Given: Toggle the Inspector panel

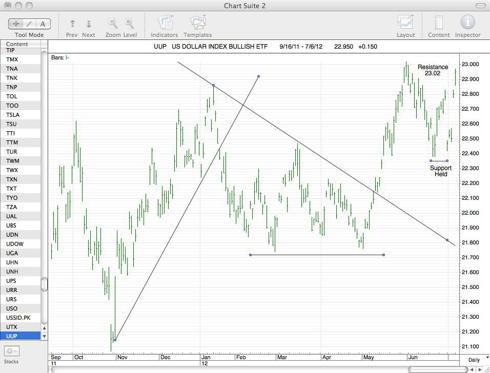Looking at the screenshot, I should 468,23.
